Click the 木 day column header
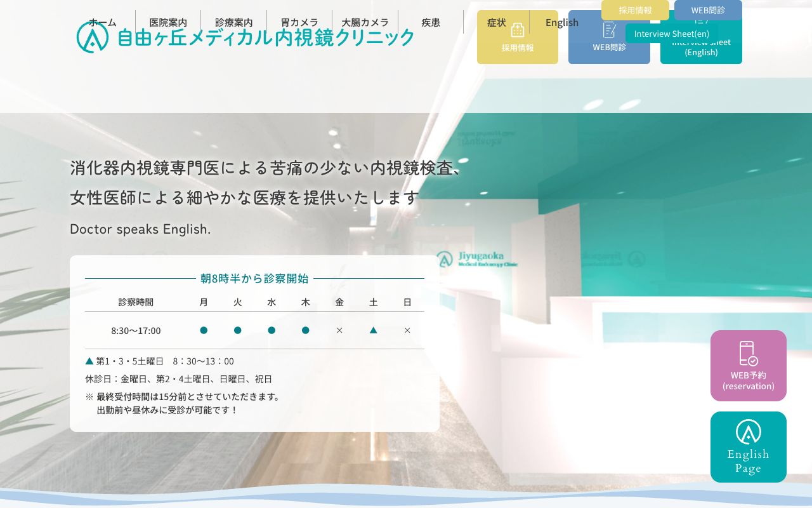The width and height of the screenshot is (812, 508). (x=305, y=302)
